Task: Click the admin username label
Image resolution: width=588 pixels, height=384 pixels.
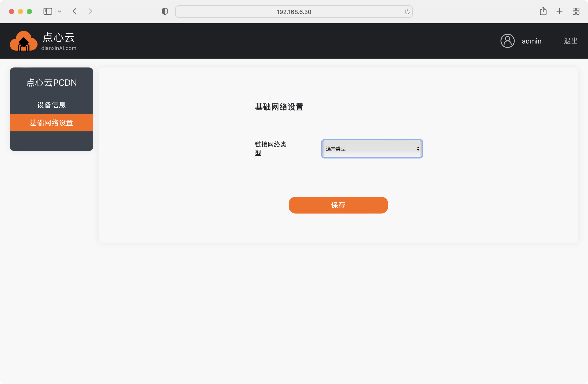Action: tap(531, 41)
